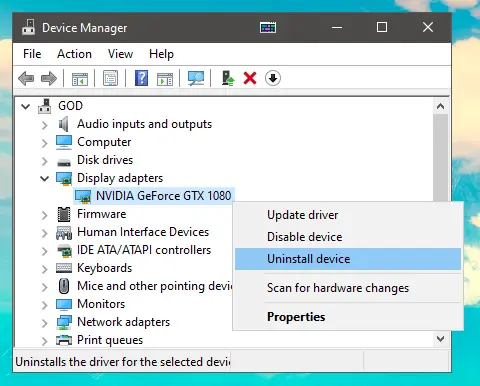Image resolution: width=480 pixels, height=386 pixels.
Task: Minimize the Device Manager window
Action: [x=337, y=27]
